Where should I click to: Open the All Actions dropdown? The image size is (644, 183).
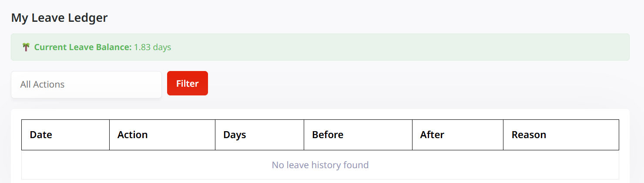click(86, 85)
